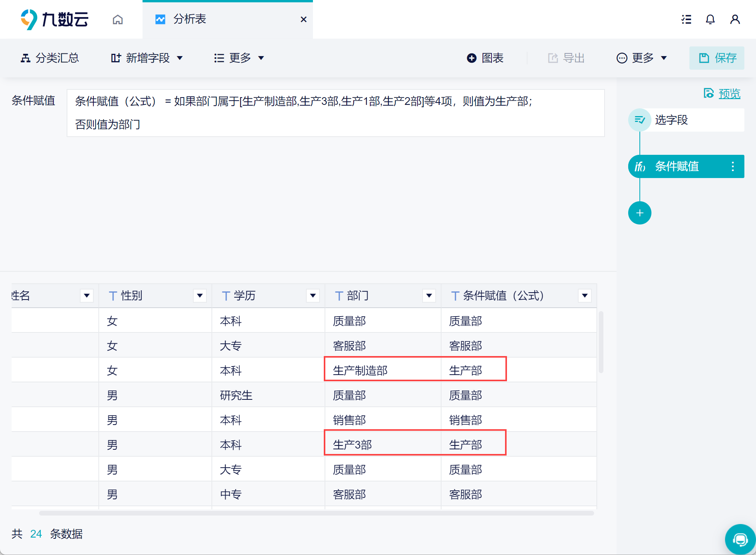Expand the 新增字段 dropdown

146,58
